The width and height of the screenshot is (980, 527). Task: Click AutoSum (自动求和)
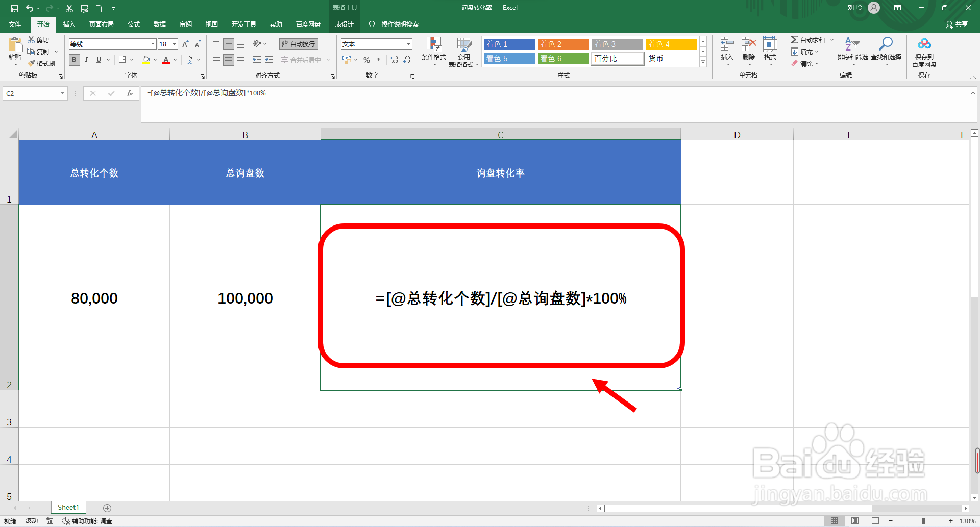pos(808,40)
